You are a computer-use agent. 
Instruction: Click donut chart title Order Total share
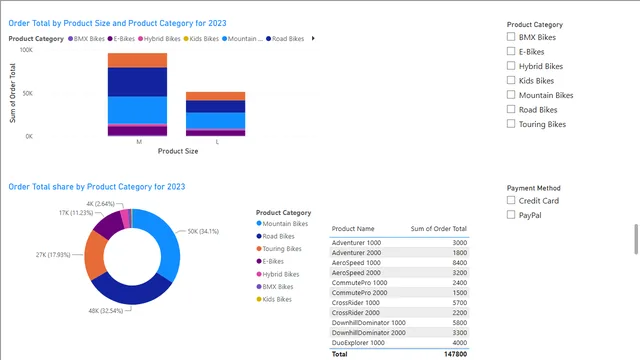pos(97,187)
